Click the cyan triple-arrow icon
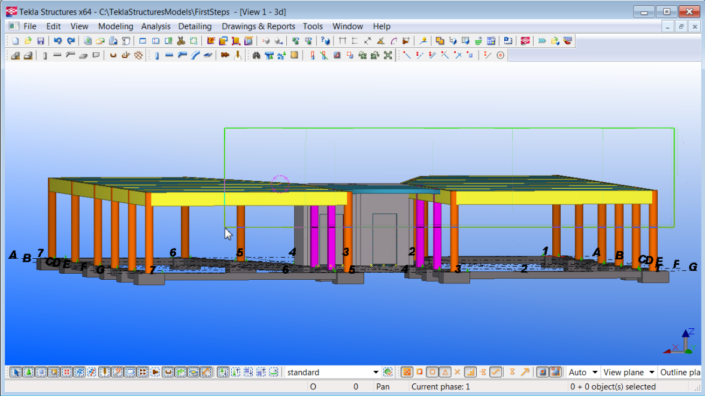 tap(542, 41)
